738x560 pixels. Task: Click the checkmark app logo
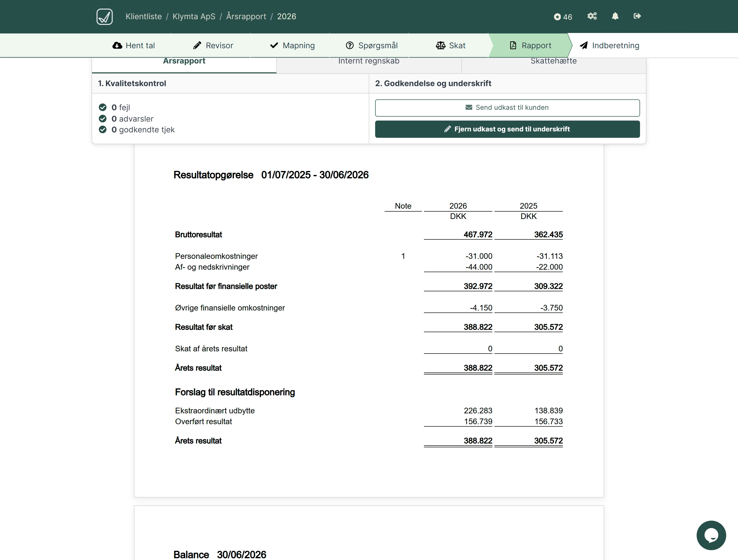click(x=104, y=16)
